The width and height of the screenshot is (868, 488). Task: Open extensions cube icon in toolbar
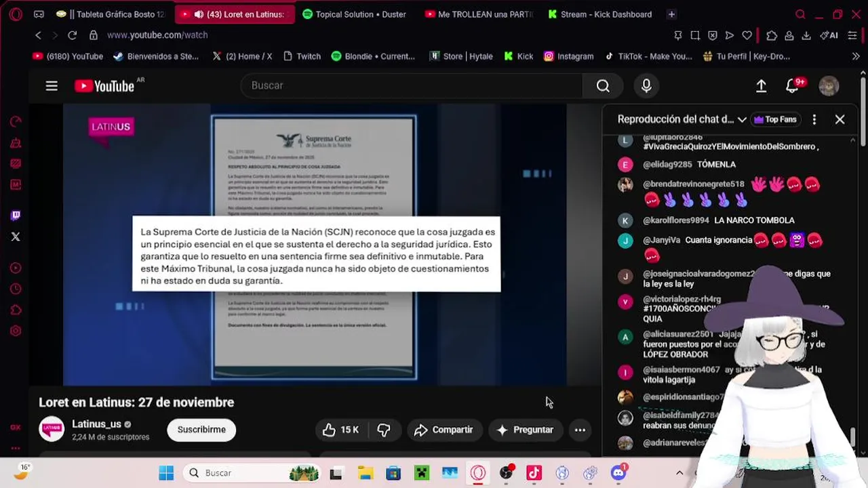pyautogui.click(x=772, y=35)
